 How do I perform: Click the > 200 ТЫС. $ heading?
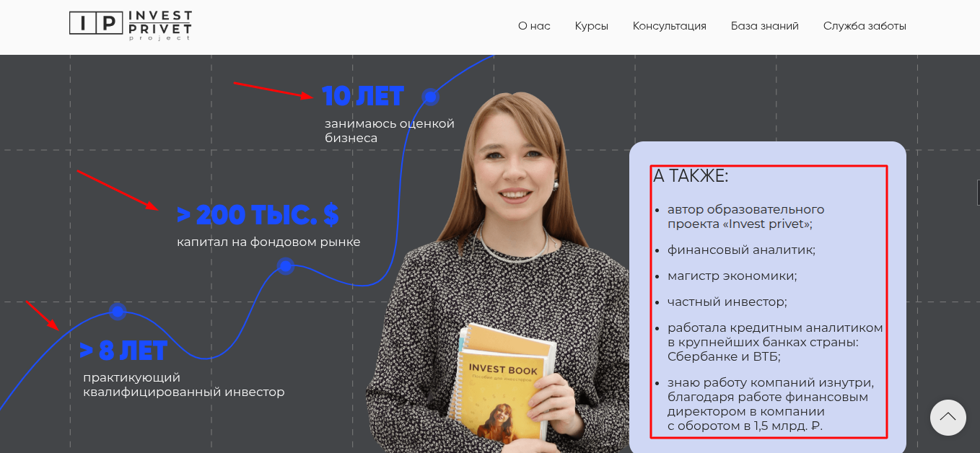click(258, 214)
